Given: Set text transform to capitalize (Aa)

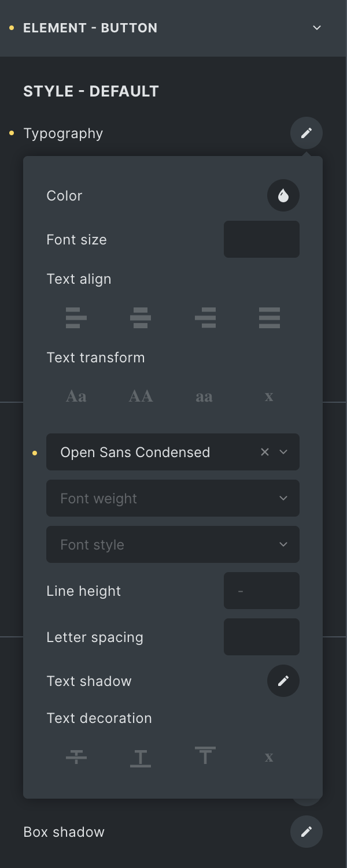Looking at the screenshot, I should click(x=76, y=396).
